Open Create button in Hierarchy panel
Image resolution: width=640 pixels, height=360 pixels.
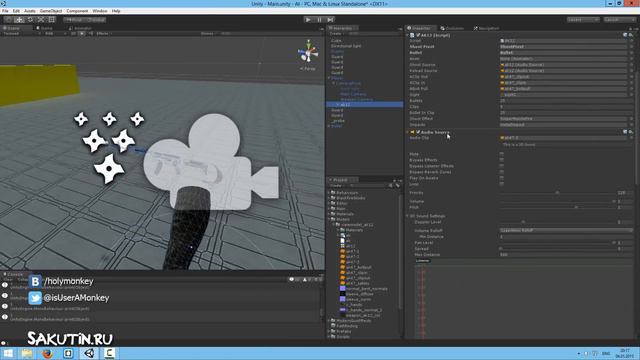tap(336, 33)
